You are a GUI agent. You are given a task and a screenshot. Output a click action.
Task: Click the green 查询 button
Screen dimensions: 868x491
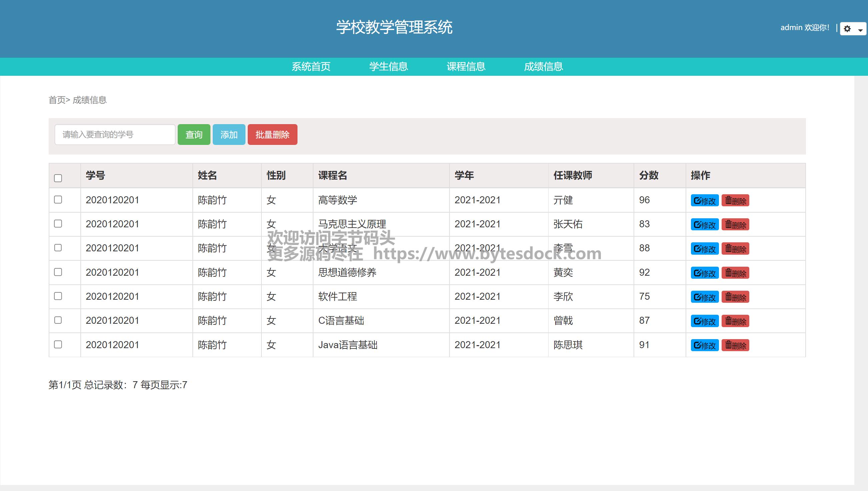click(194, 135)
